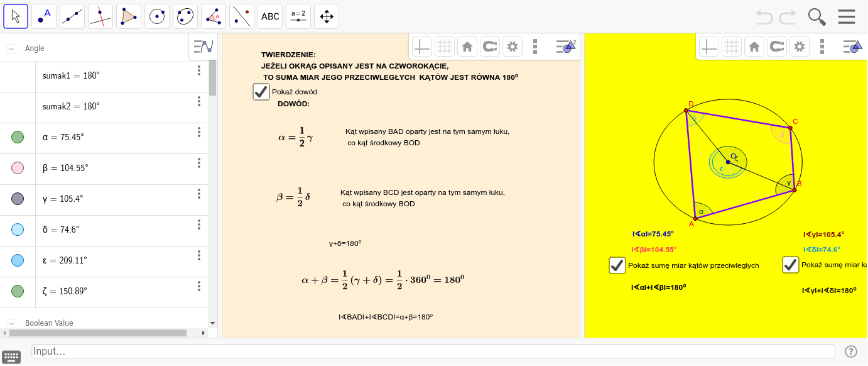
Task: Click the Input bar field
Action: pos(433,352)
